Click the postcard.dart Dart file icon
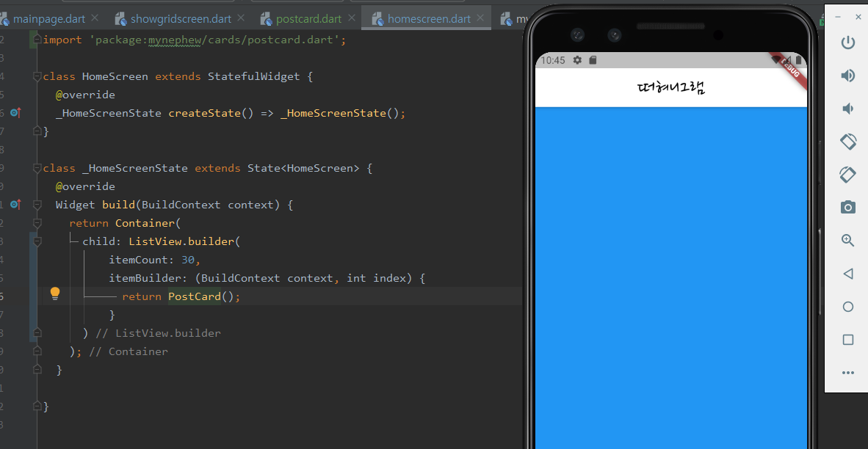 (267, 19)
